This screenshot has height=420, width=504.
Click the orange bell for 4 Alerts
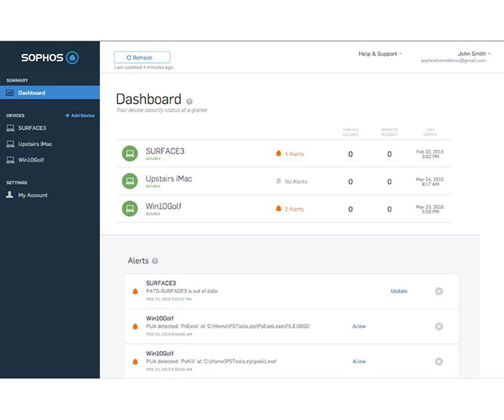tap(279, 153)
